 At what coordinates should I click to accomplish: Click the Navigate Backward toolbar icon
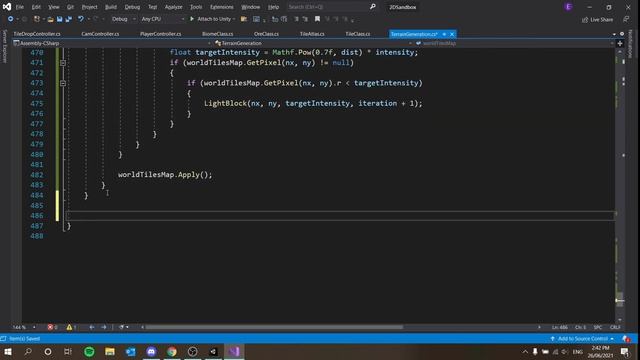(10, 19)
